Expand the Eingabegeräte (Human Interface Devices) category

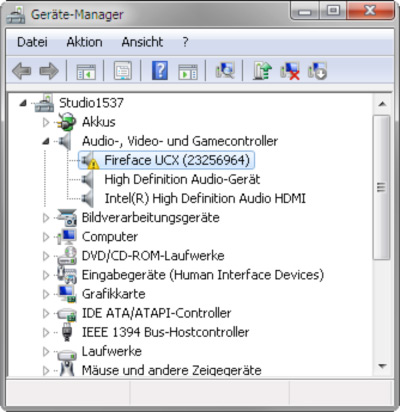coord(46,275)
